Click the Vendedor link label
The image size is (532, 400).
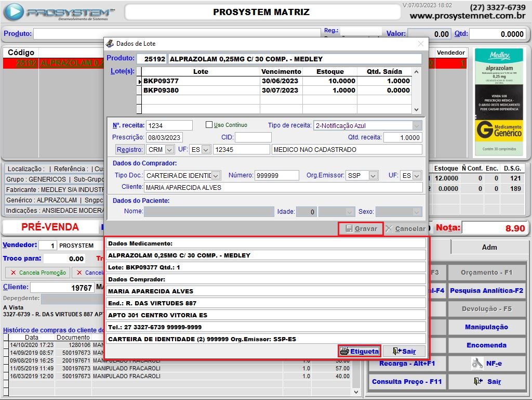[x=20, y=245]
